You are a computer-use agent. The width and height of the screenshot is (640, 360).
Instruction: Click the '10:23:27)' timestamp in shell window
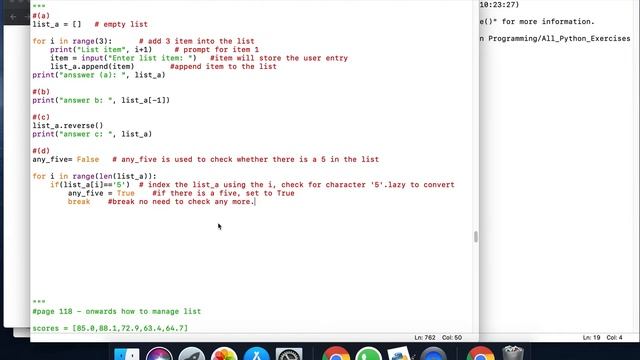tap(499, 5)
